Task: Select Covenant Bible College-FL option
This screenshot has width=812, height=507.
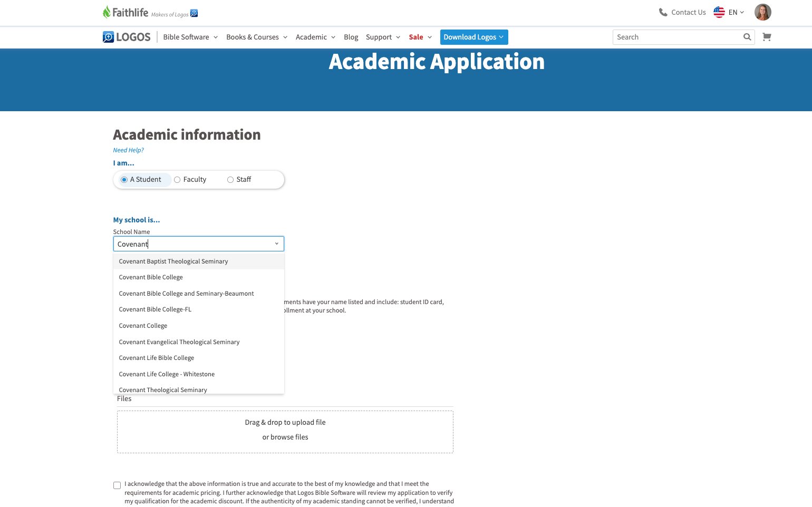Action: coord(199,309)
